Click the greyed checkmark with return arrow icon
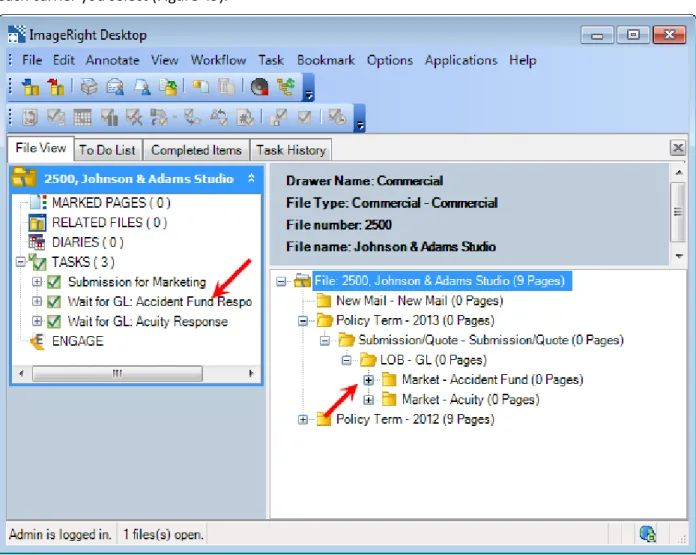Image resolution: width=696 pixels, height=555 pixels. [x=192, y=117]
